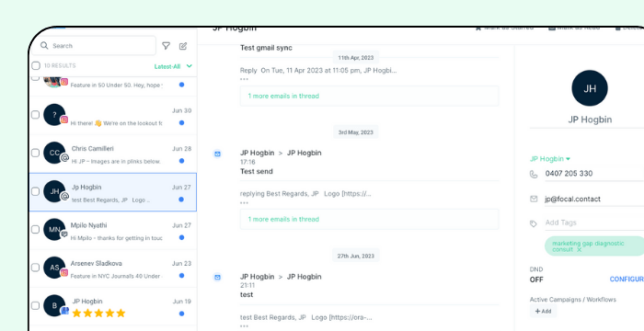Remove the marketing gap diagnostic consult tag
Viewport: 644px width, 331px height.
(579, 250)
